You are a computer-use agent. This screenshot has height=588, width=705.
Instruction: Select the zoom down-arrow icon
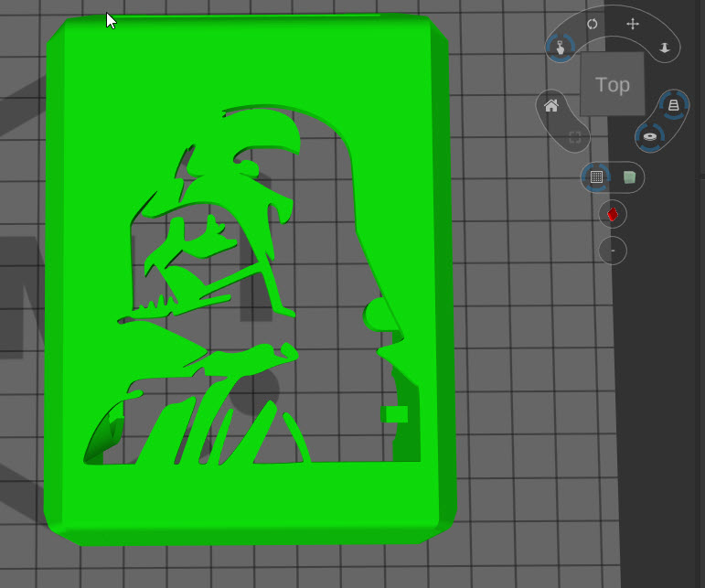(x=665, y=48)
